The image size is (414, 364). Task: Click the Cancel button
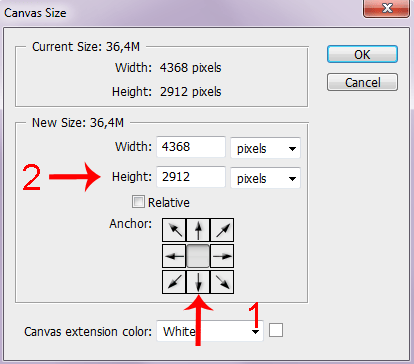pyautogui.click(x=362, y=82)
